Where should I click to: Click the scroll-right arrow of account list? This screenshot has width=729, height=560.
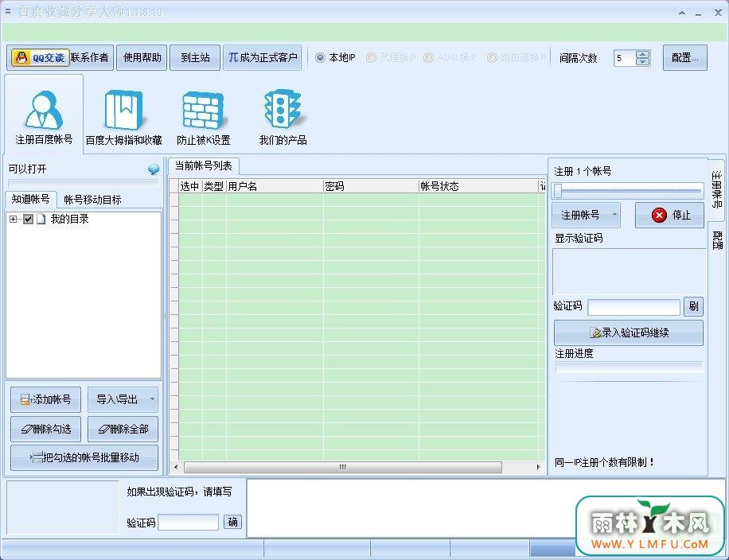538,467
